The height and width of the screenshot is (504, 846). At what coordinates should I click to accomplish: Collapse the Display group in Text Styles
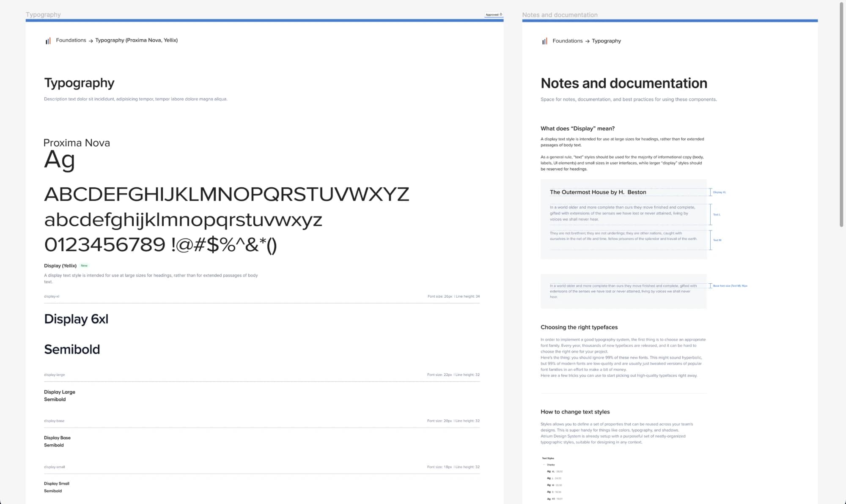[544, 465]
